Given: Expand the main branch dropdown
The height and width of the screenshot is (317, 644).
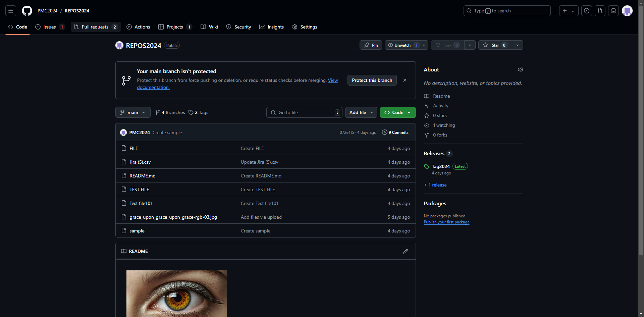Looking at the screenshot, I should tap(133, 112).
